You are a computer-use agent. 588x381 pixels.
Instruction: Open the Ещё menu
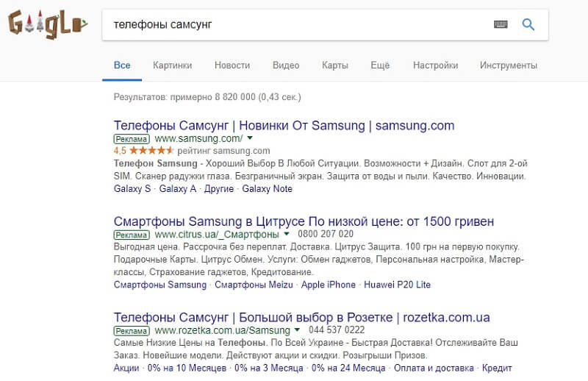(380, 65)
